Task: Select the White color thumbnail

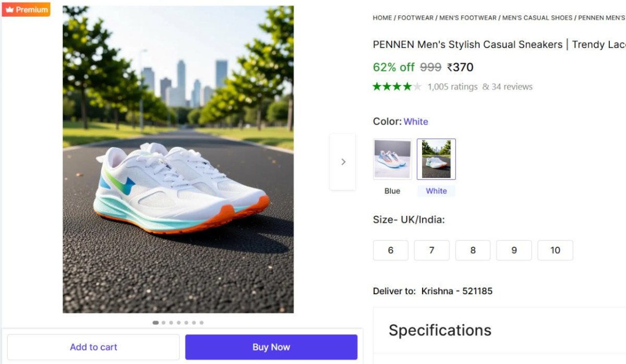Action: click(x=436, y=159)
